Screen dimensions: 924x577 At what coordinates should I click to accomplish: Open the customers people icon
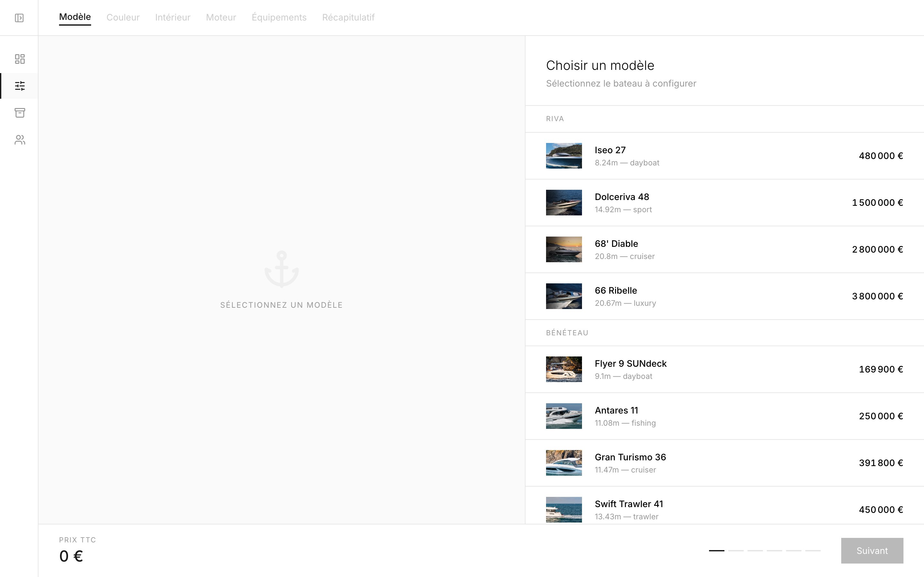coord(20,140)
